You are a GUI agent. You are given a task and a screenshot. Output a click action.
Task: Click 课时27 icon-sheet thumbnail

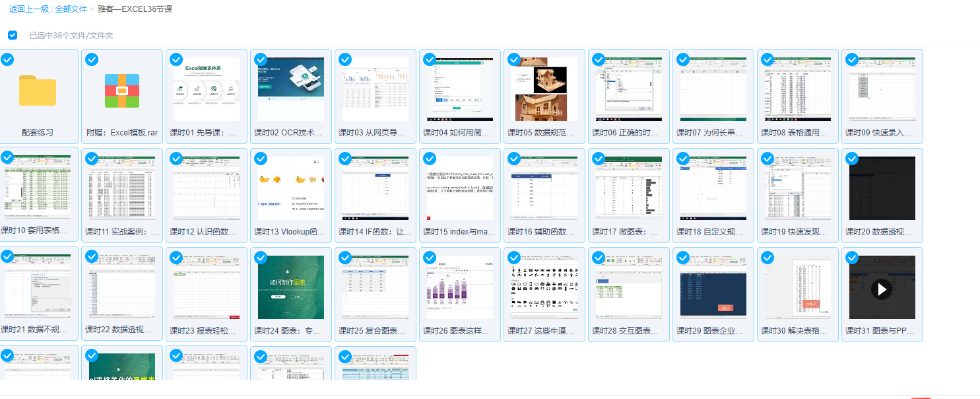[x=544, y=287]
